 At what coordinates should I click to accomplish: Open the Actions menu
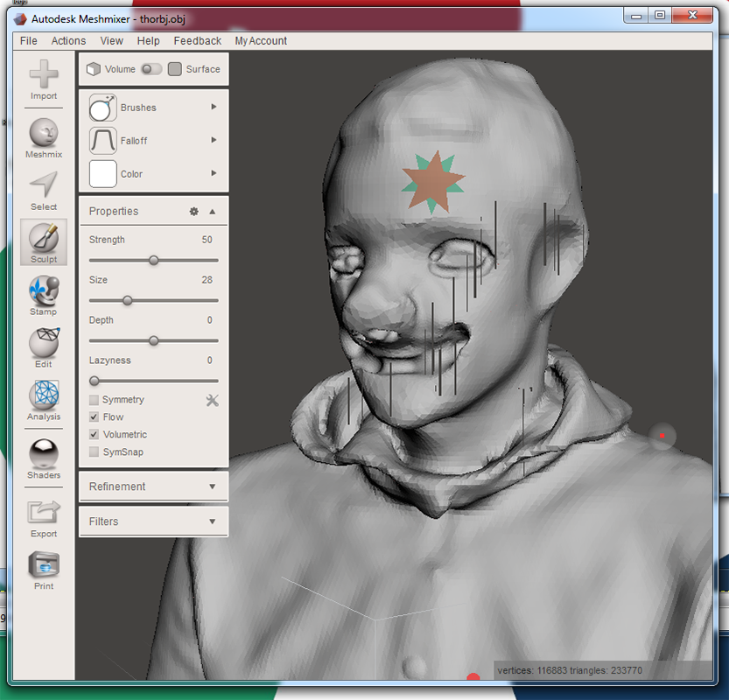click(x=68, y=41)
